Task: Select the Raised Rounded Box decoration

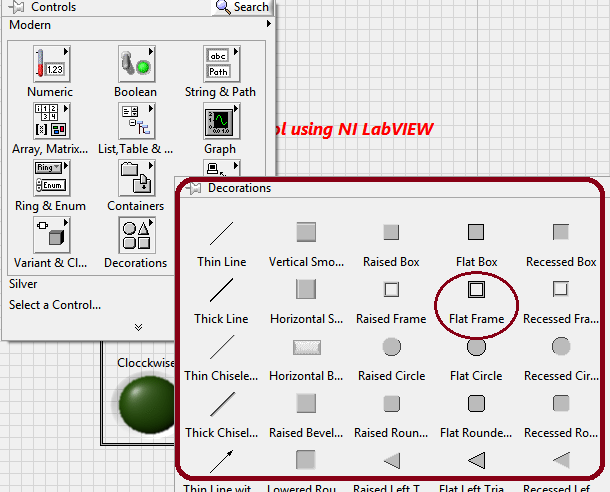Action: click(391, 403)
